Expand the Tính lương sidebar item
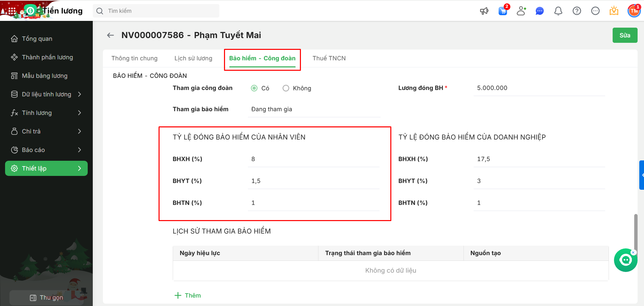Screen dimensions: 644x306 point(47,113)
